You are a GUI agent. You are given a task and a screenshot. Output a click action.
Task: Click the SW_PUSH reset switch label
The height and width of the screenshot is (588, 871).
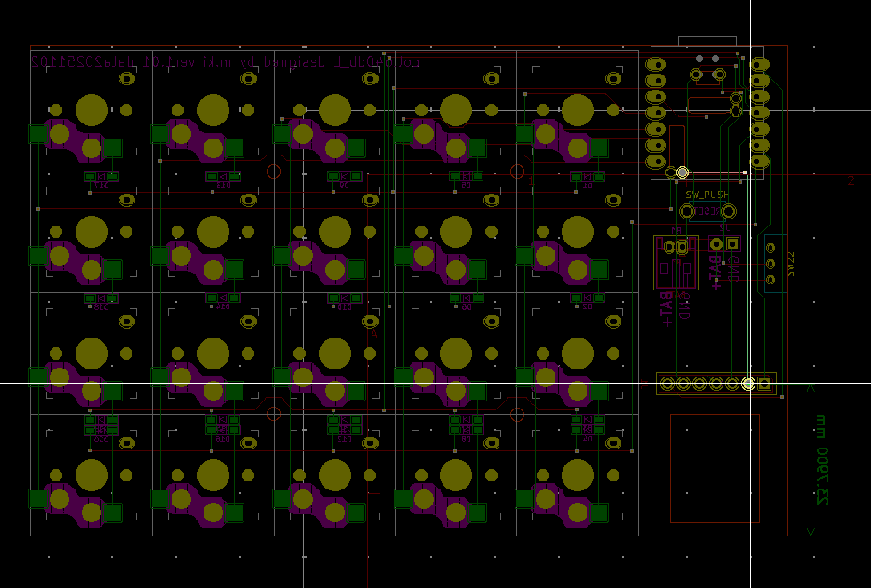click(707, 195)
